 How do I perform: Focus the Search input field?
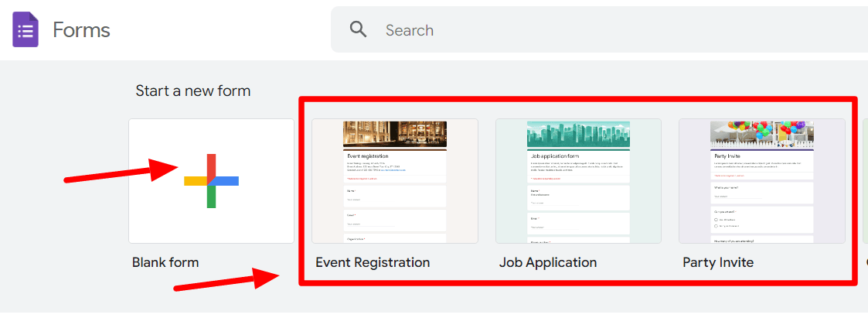coord(599,29)
